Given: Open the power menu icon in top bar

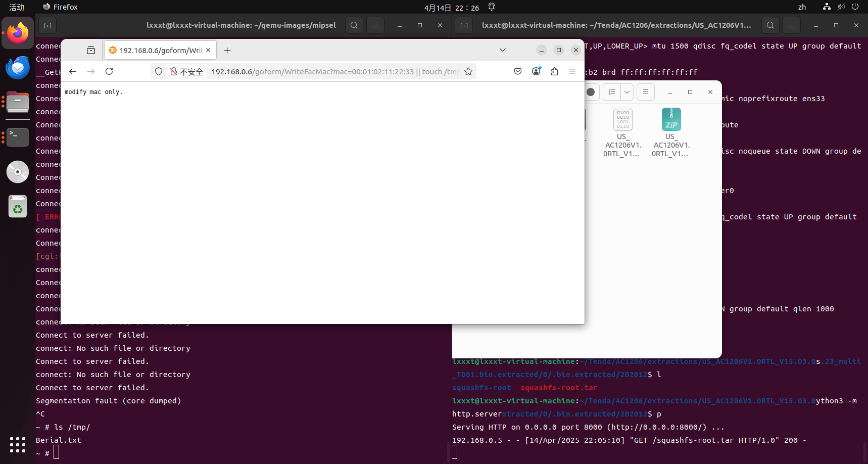Looking at the screenshot, I should 855,7.
